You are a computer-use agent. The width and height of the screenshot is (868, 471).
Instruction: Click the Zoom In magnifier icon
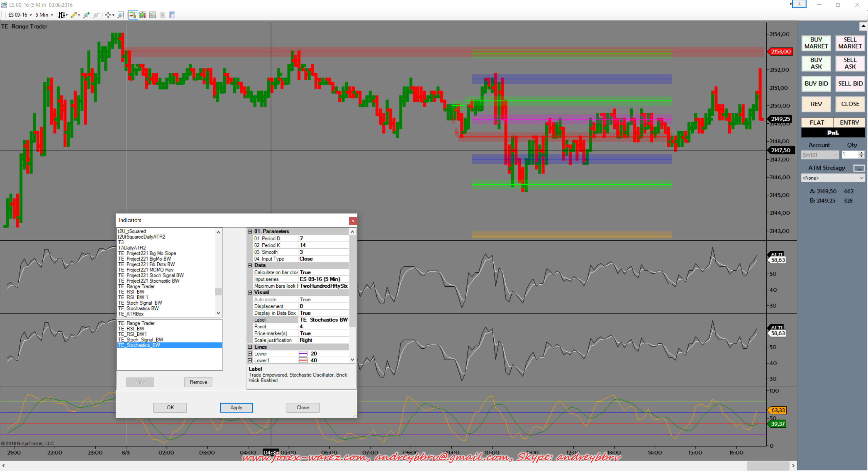click(86, 15)
